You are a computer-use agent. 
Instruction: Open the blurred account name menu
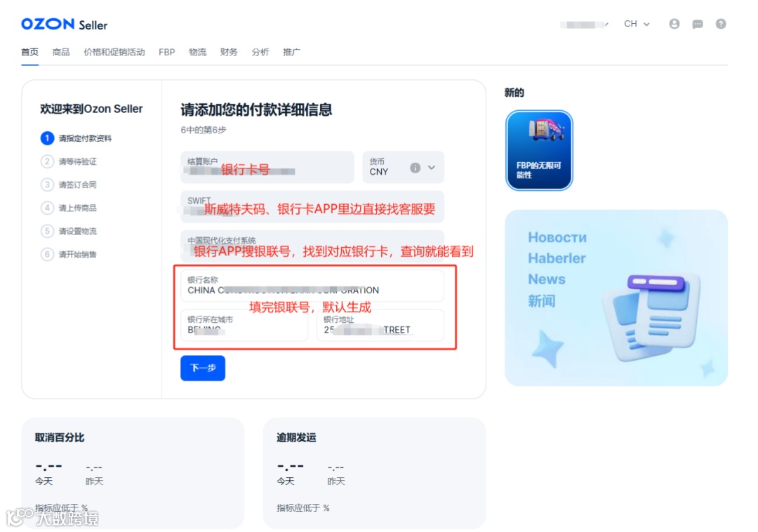(x=584, y=25)
